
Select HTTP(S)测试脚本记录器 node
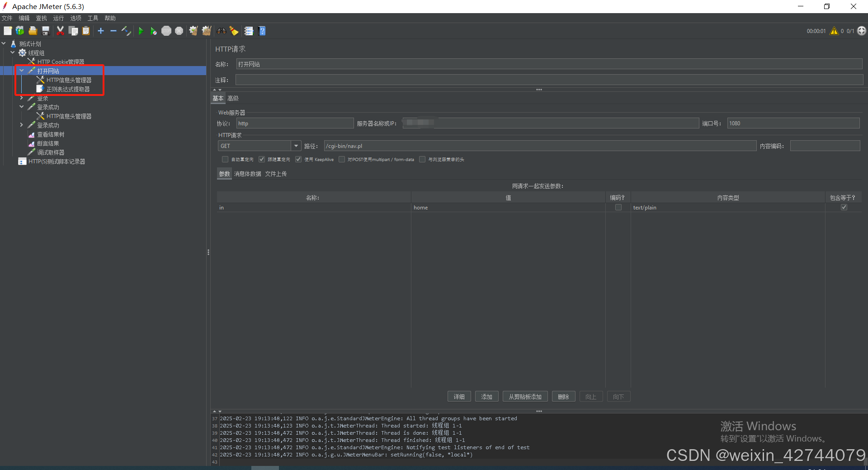point(57,161)
